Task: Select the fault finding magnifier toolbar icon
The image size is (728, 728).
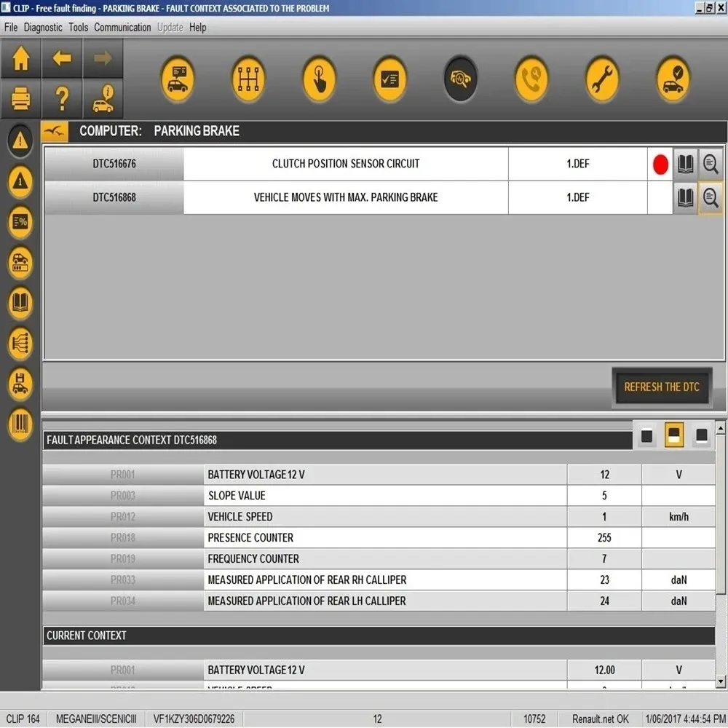Action: click(460, 79)
